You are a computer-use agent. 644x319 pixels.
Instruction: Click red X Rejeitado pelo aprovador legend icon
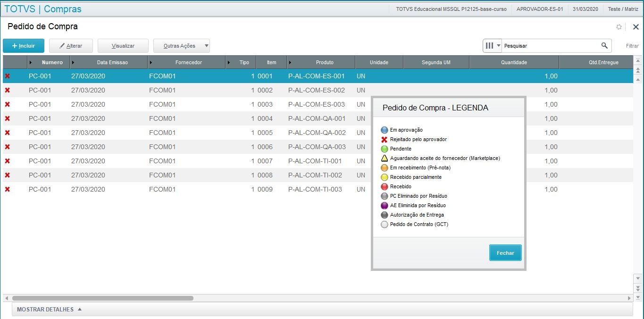385,139
